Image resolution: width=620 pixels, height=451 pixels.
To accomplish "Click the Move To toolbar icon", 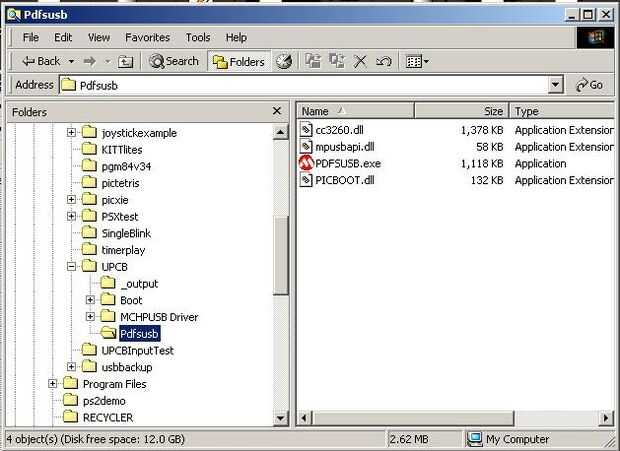I will point(313,61).
